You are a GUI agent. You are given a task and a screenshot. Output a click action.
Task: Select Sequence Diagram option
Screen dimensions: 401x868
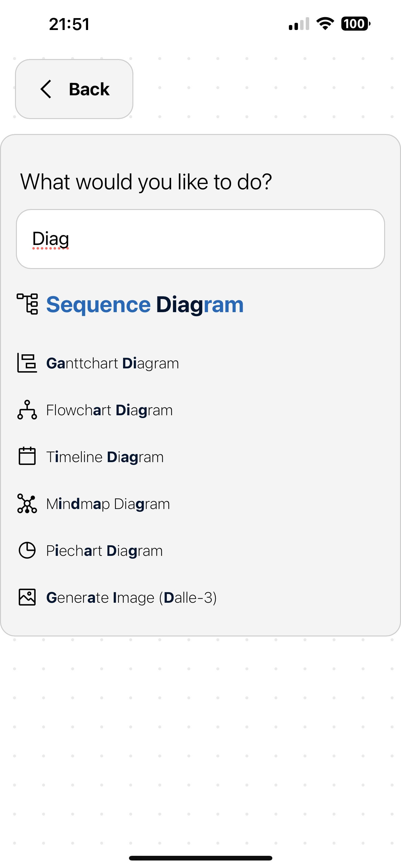pos(145,304)
